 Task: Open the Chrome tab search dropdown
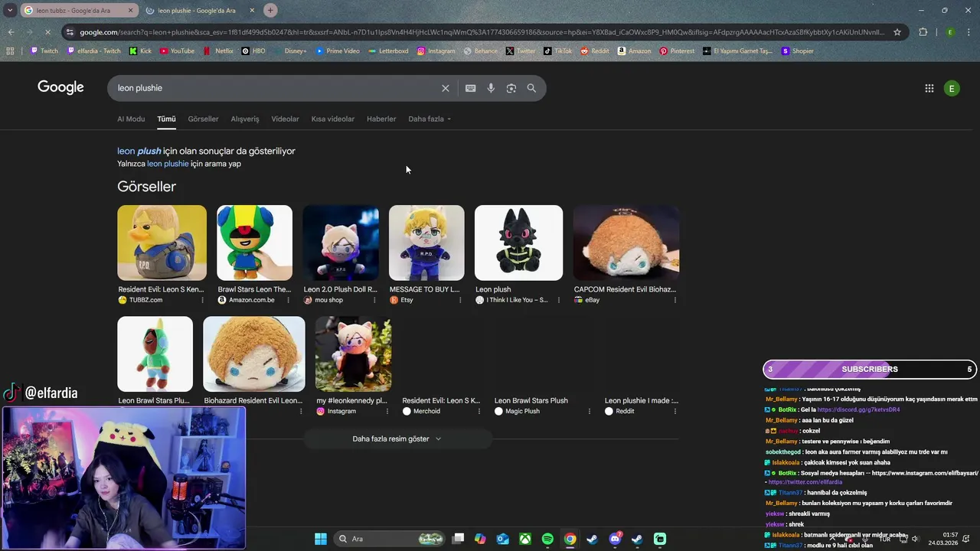(10, 10)
